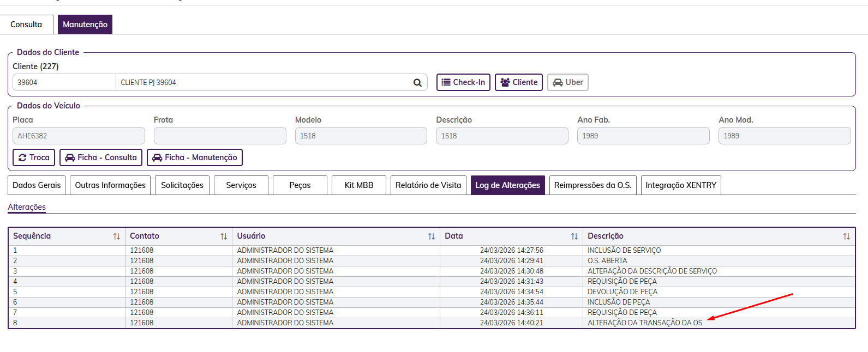Click the Ano Fab. field
The width and height of the screenshot is (868, 352).
coord(643,136)
